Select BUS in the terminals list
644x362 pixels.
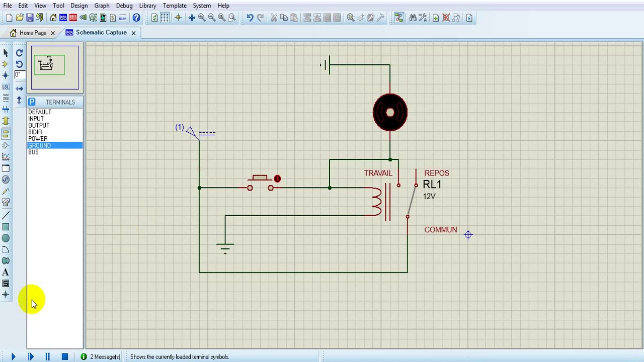[33, 152]
